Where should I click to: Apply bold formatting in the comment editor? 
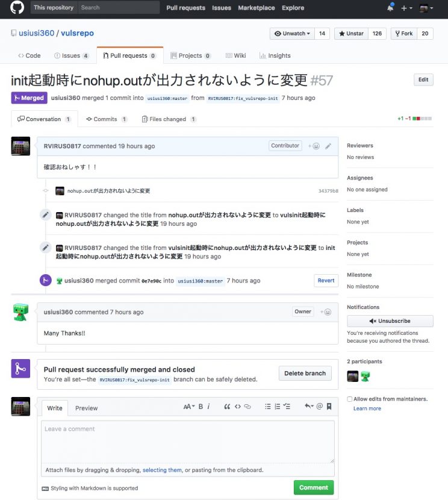(x=201, y=407)
